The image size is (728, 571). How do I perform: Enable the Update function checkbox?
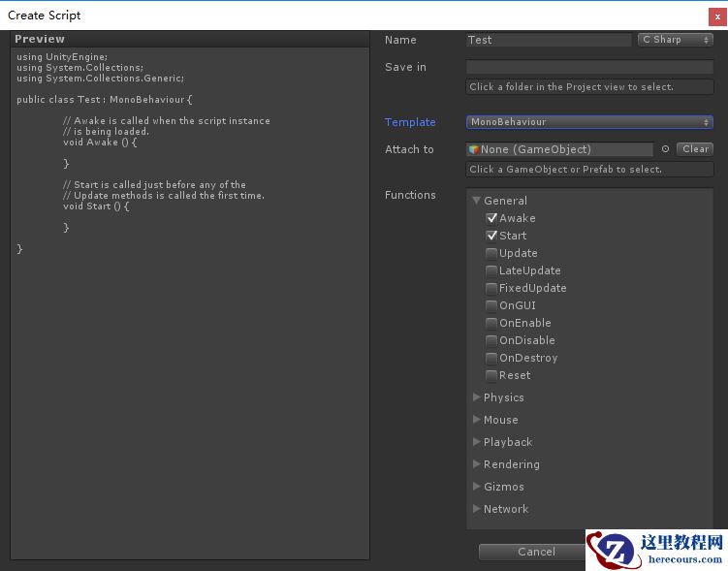click(x=491, y=253)
